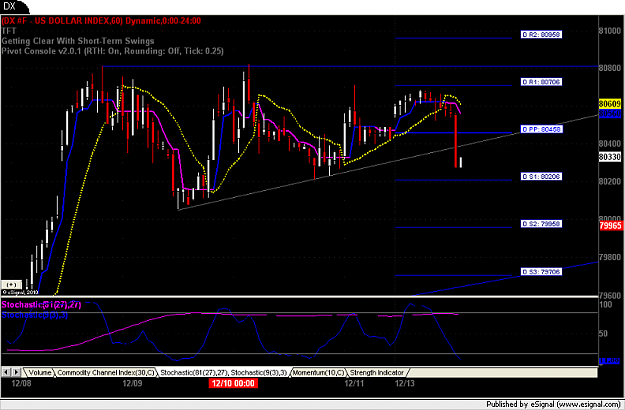Click the Pivot Console v2.0.1 study label

pos(112,51)
